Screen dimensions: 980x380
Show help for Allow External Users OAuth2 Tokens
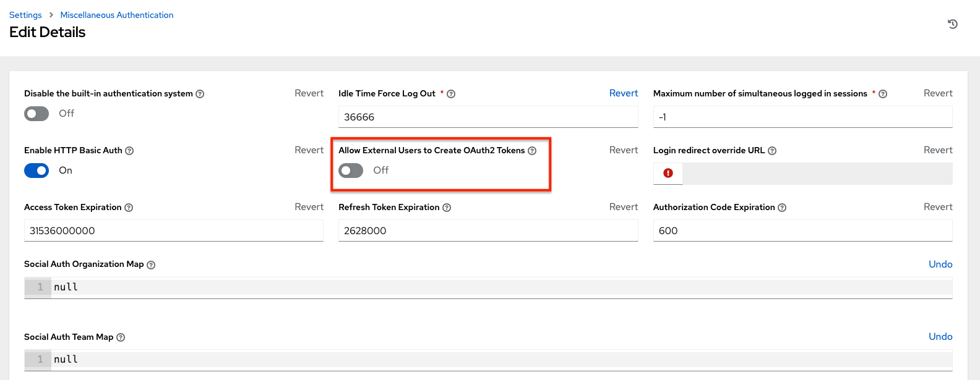pyautogui.click(x=532, y=151)
